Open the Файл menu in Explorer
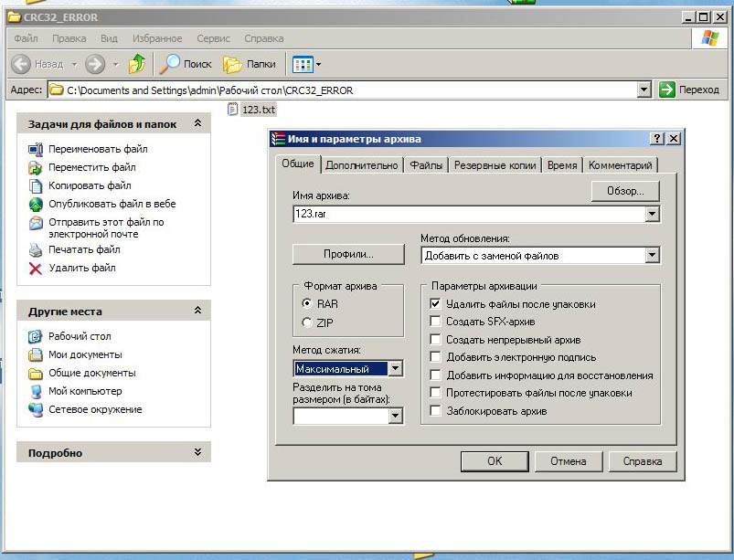Screen dimensions: 734x560 click(26, 38)
